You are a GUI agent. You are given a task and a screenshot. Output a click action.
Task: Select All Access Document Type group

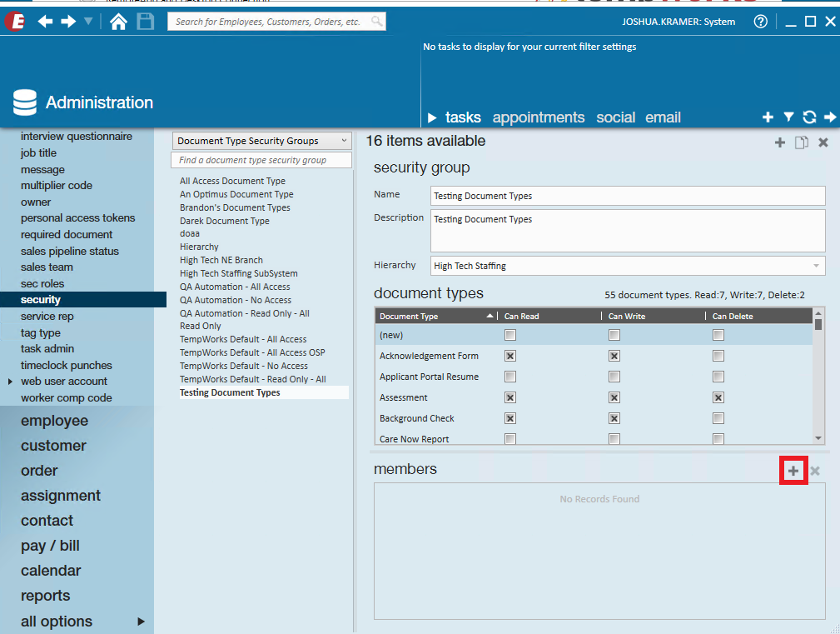[x=232, y=181]
